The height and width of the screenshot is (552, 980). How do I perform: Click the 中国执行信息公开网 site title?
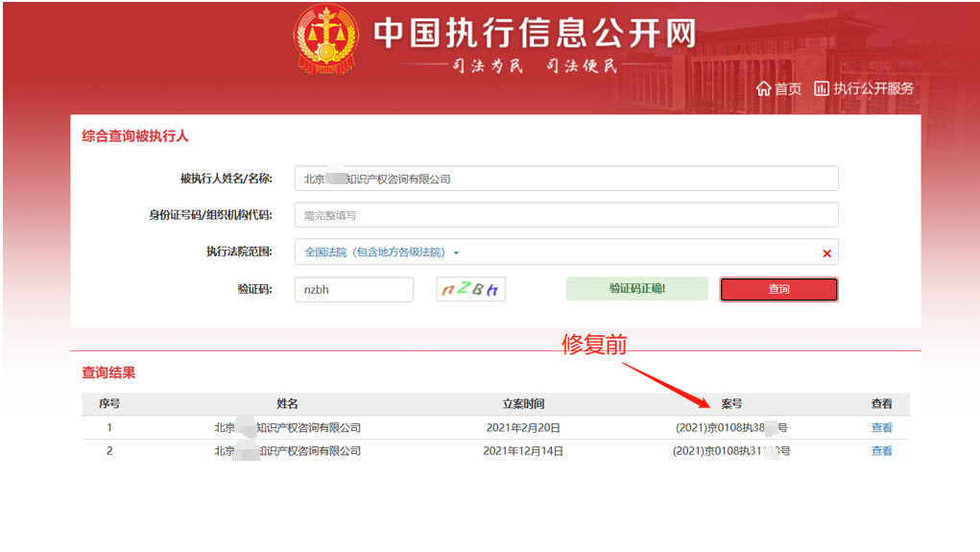coord(535,33)
